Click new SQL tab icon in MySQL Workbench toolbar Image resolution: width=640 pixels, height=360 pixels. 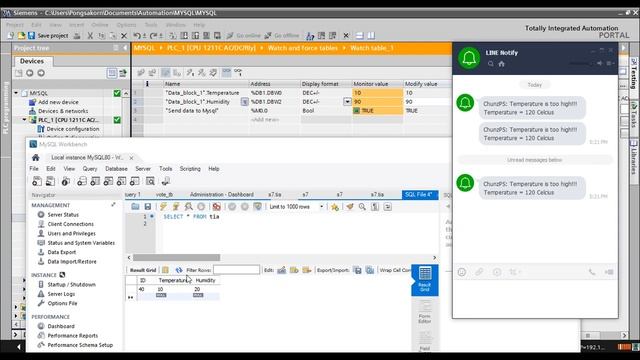[37, 181]
